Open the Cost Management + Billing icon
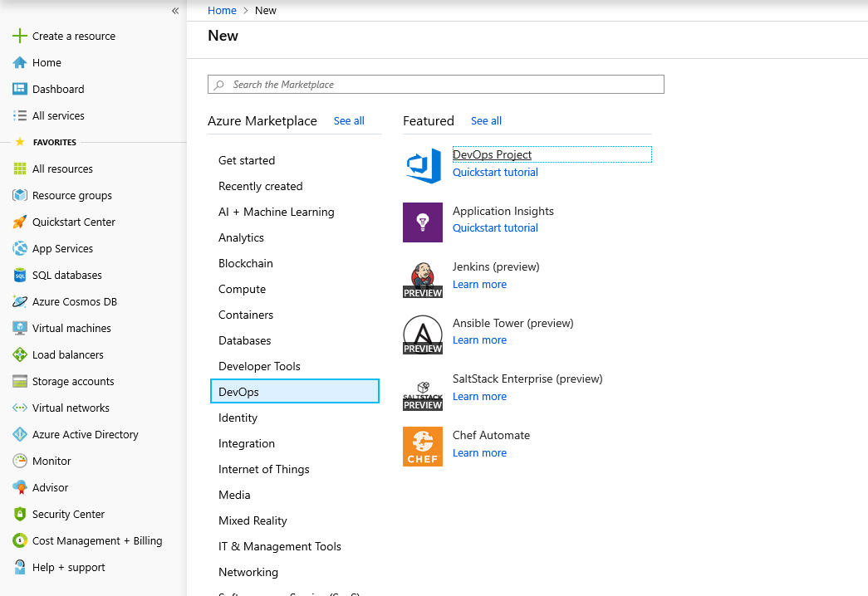 [19, 540]
